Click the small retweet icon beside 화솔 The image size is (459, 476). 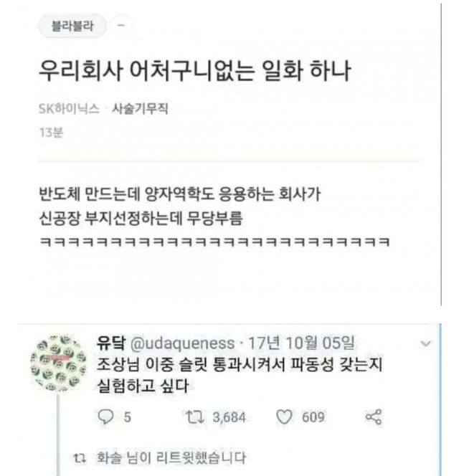click(x=80, y=458)
